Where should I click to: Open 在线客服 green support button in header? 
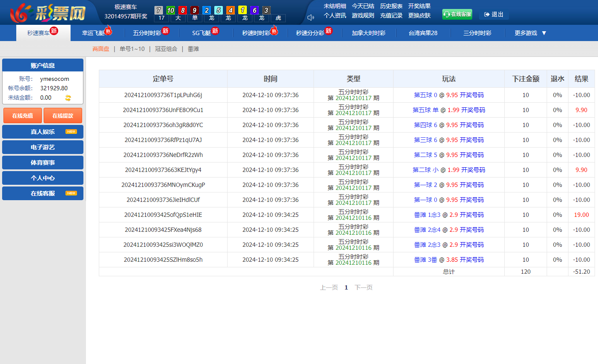457,14
